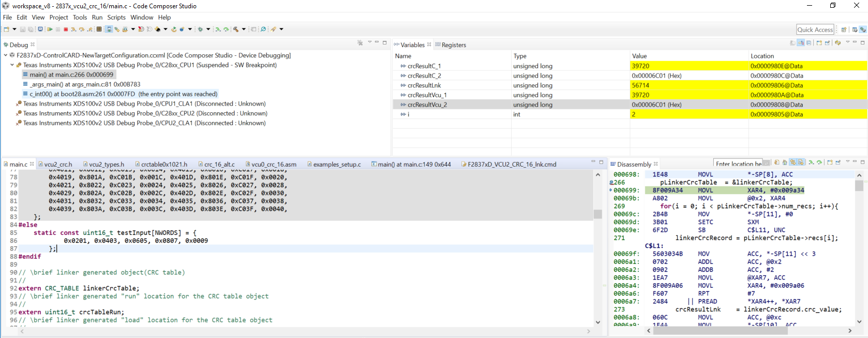This screenshot has width=868, height=338.
Task: Collapse the F2837xD-ControlCARD target configuration node
Action: (x=6, y=55)
